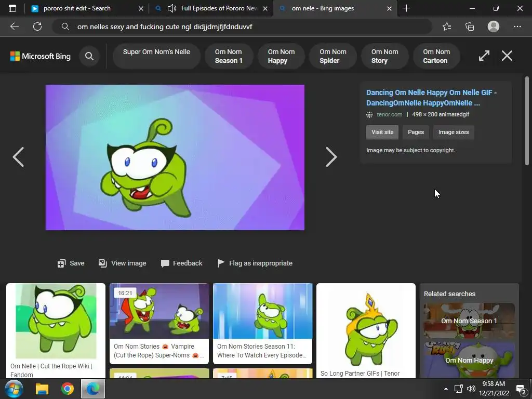Open Om Nom Happy related search

point(469,360)
